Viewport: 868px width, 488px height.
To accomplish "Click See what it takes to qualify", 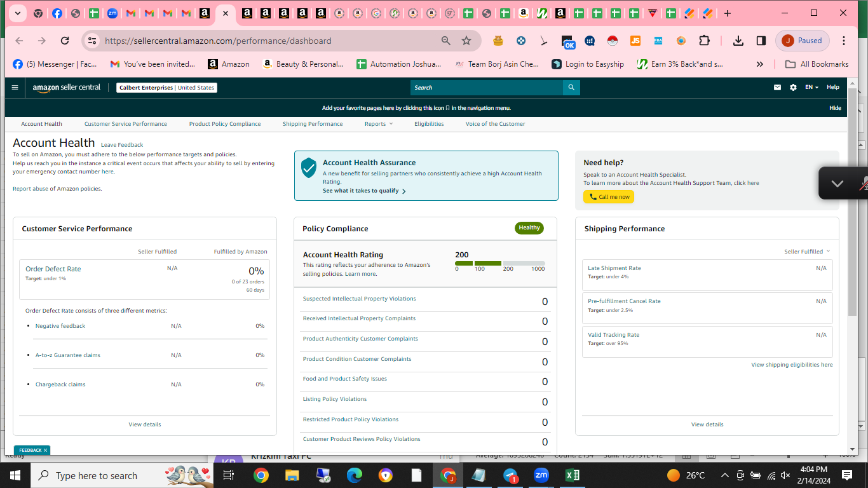I will (364, 191).
